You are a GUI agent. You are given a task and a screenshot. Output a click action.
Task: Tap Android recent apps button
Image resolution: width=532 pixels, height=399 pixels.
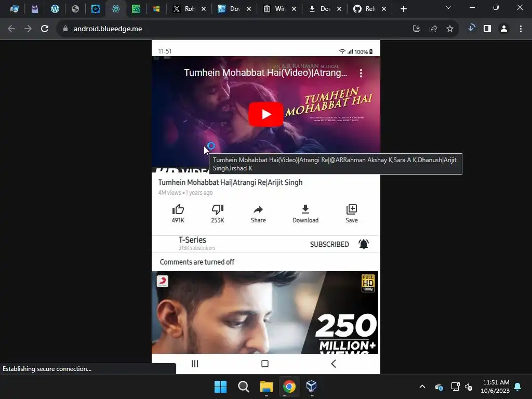pos(195,364)
